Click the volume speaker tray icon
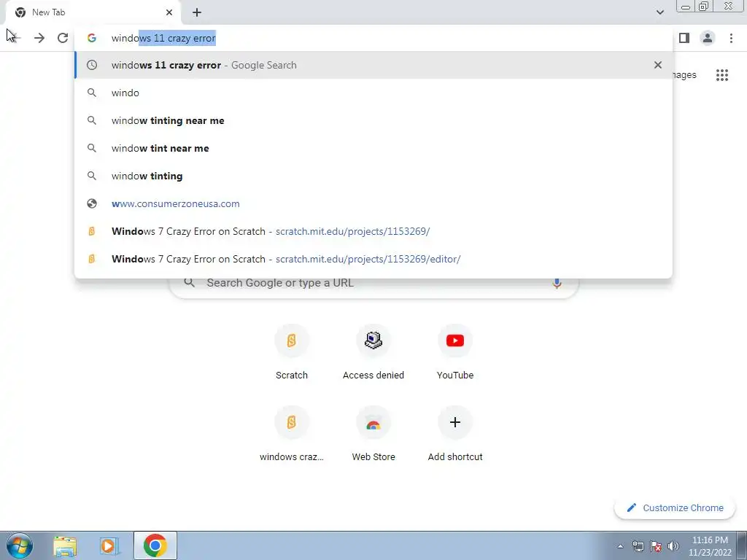747x560 pixels. [673, 546]
